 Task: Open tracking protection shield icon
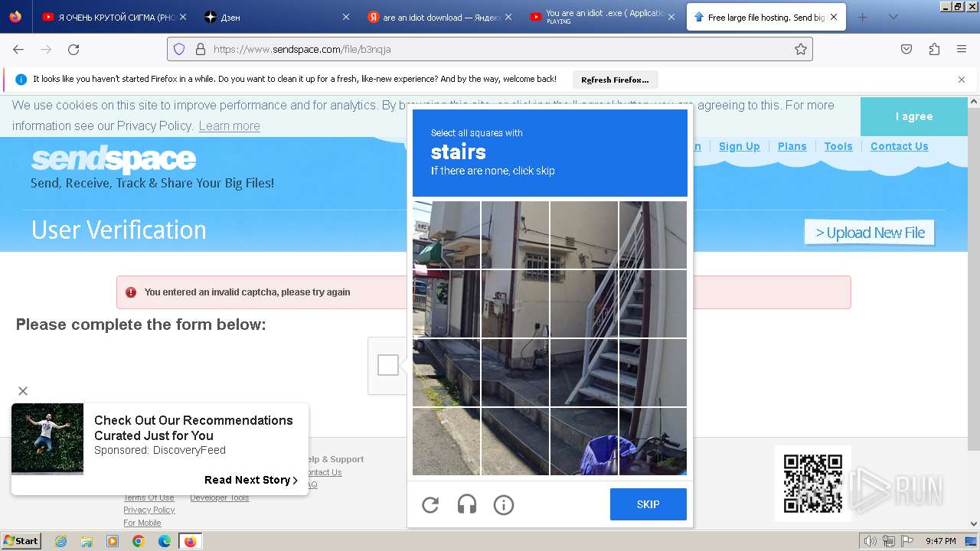point(179,49)
